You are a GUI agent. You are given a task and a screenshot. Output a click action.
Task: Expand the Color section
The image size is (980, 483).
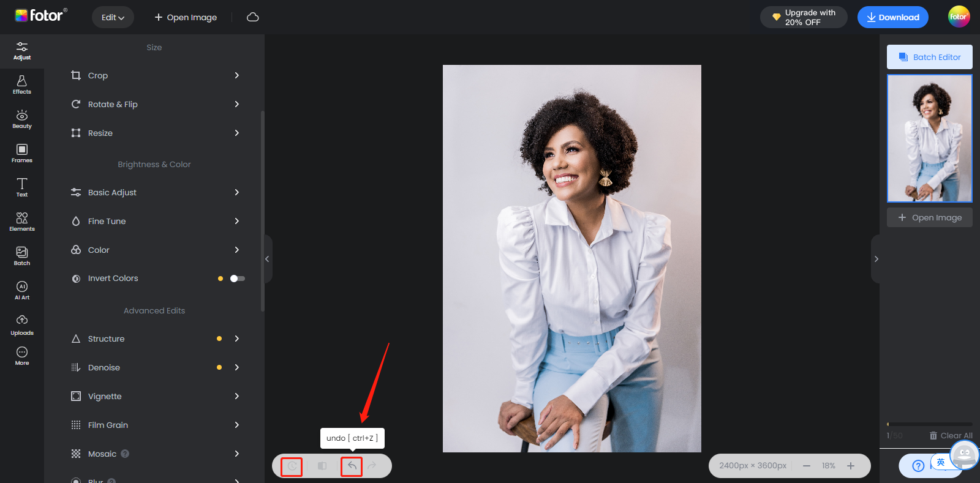point(154,250)
